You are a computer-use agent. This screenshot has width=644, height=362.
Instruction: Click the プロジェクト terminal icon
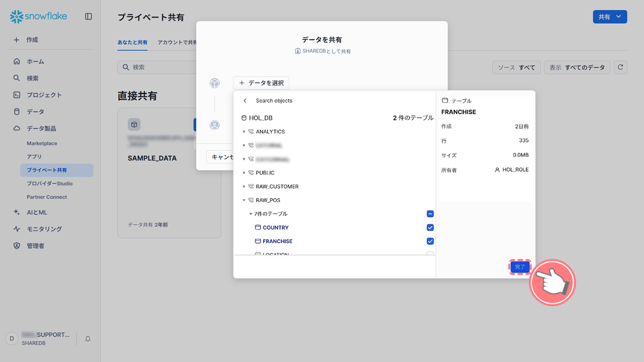point(17,95)
